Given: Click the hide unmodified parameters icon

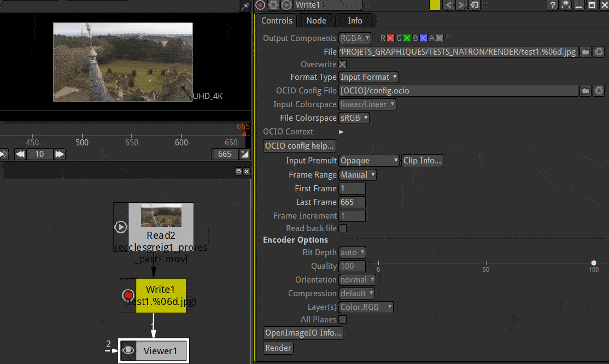Looking at the screenshot, I should coord(565,5).
